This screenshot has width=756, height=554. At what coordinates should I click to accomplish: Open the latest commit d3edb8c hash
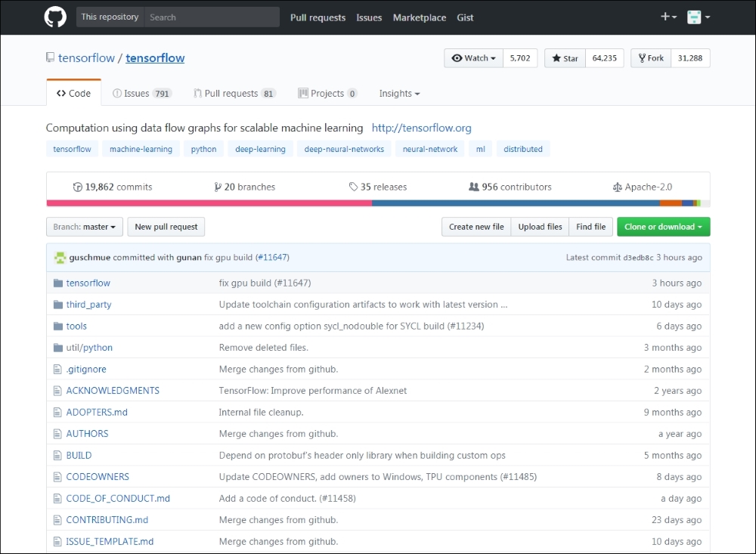coord(638,258)
